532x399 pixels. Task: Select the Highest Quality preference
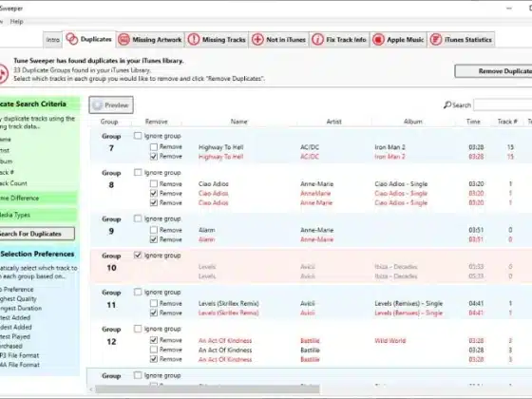tap(18, 299)
